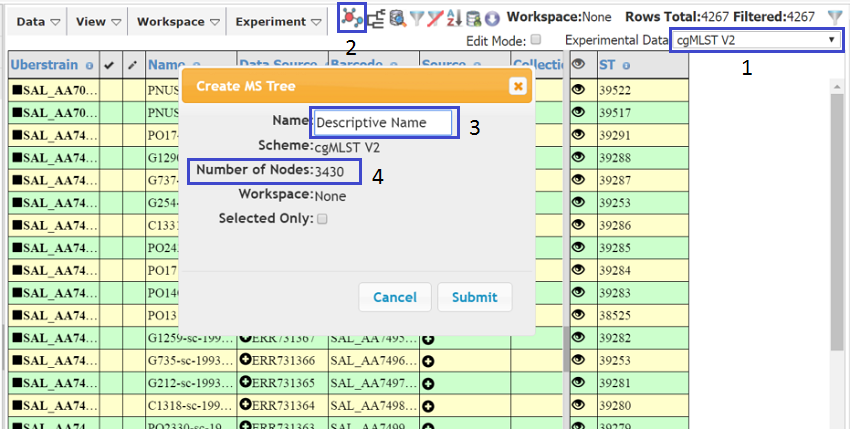Screen dimensions: 850x429
Task: Click Source plus icon in SAL_AA7496 row
Action: click(428, 361)
